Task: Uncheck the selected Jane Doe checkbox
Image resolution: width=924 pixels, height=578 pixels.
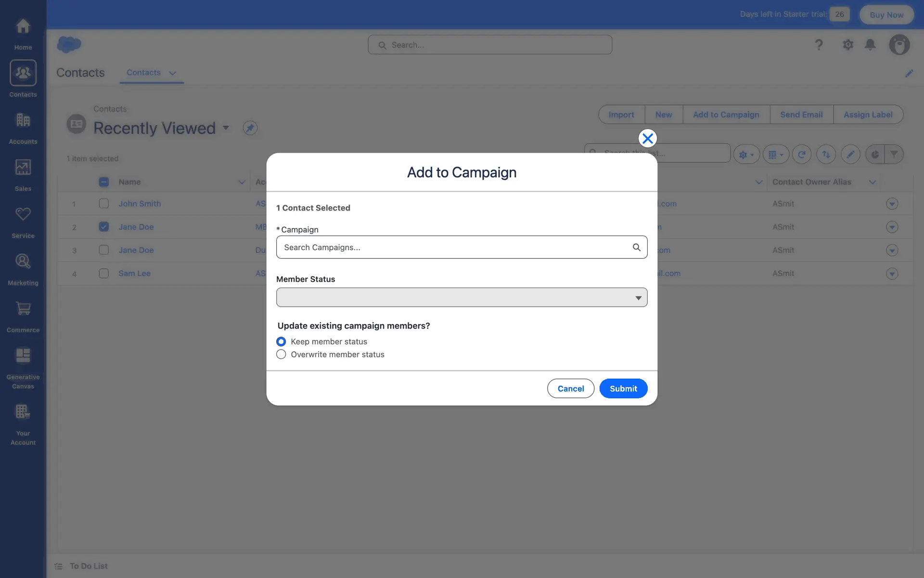Action: [x=104, y=227]
